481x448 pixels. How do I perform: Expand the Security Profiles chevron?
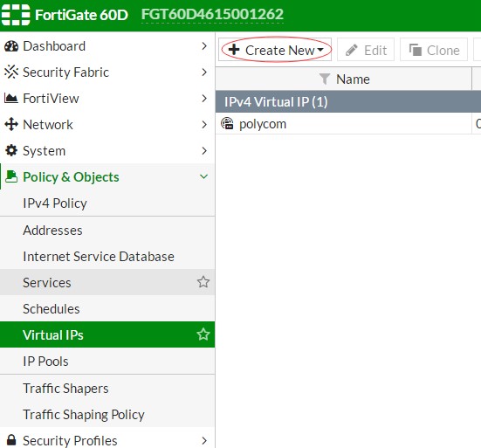pos(204,441)
